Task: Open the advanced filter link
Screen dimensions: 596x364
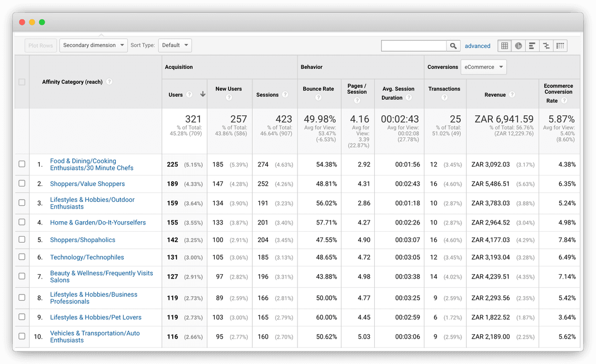Action: pos(477,46)
